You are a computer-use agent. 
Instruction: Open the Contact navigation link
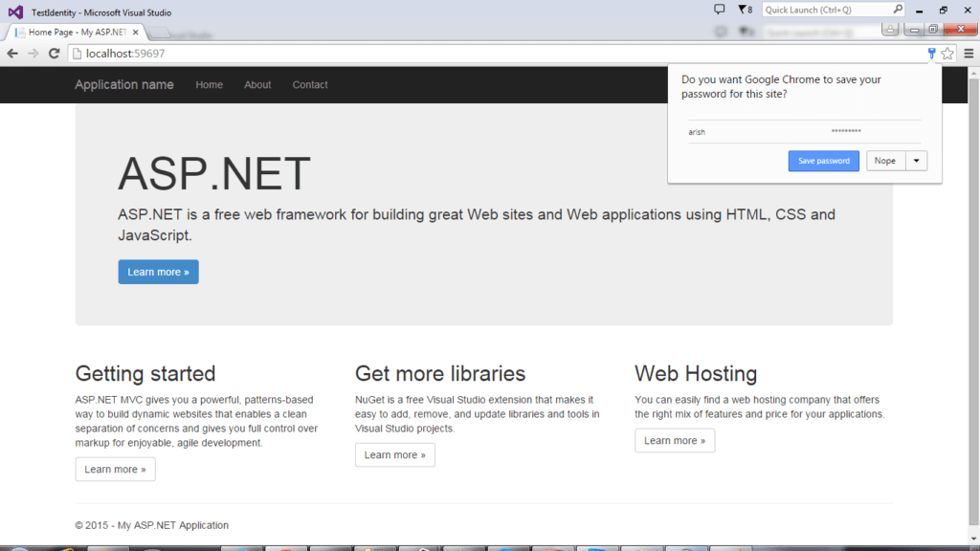coord(310,85)
